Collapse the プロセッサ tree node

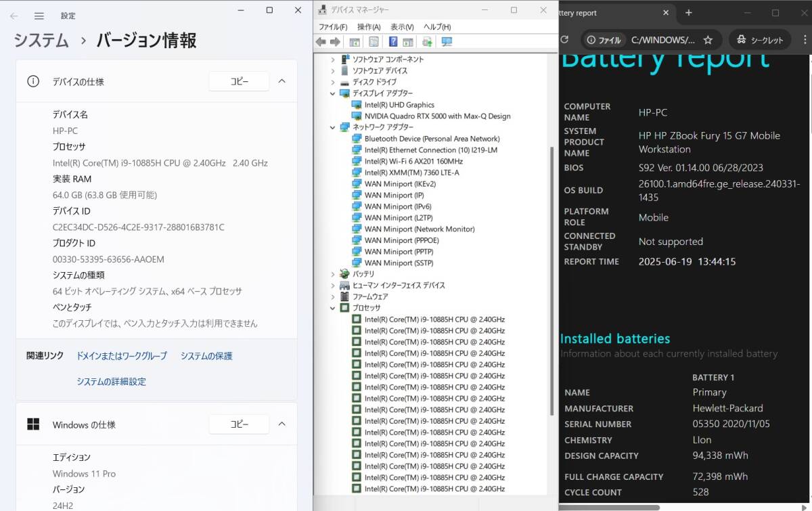(x=333, y=308)
